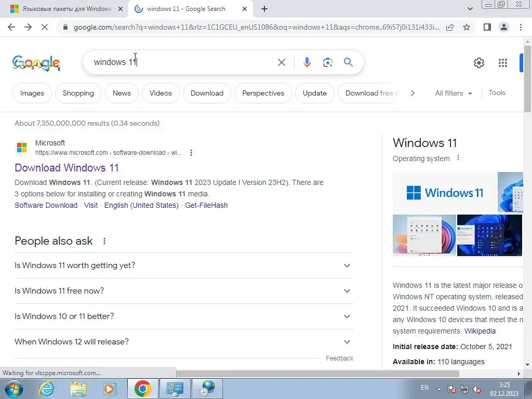Viewport: 532px width, 399px height.
Task: Click the Chrome address bar URL
Action: coord(256,27)
